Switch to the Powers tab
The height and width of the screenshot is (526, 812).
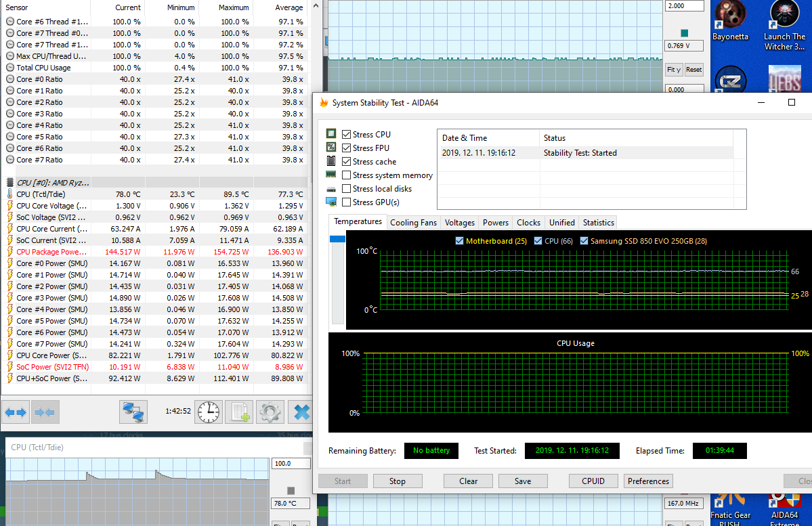coord(496,222)
